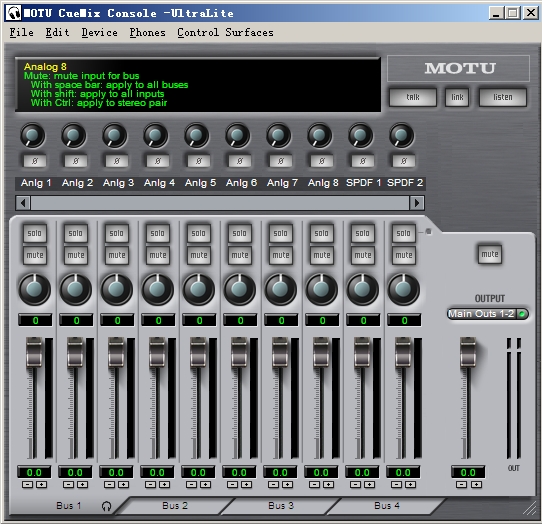Mute the Anlg 5 channel
This screenshot has width=542, height=524.
pos(199,255)
